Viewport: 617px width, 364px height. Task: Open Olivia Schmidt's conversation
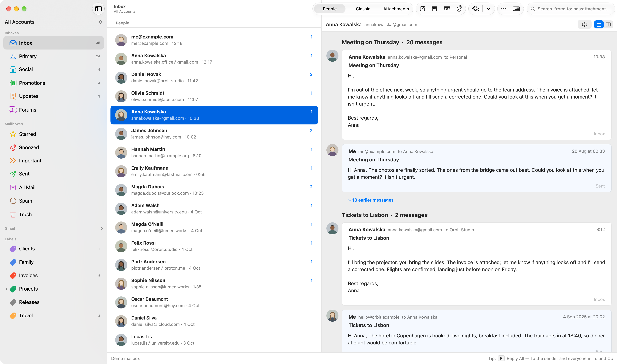tap(214, 96)
